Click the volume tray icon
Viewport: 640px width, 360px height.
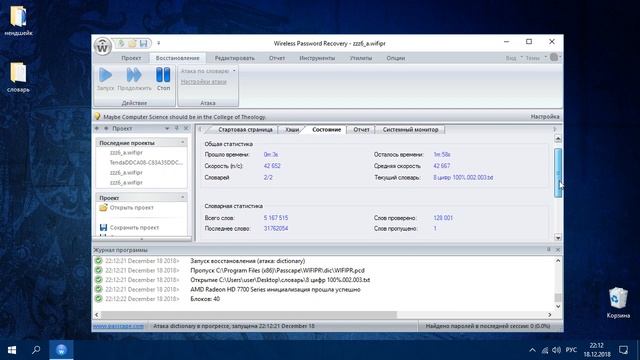click(556, 350)
